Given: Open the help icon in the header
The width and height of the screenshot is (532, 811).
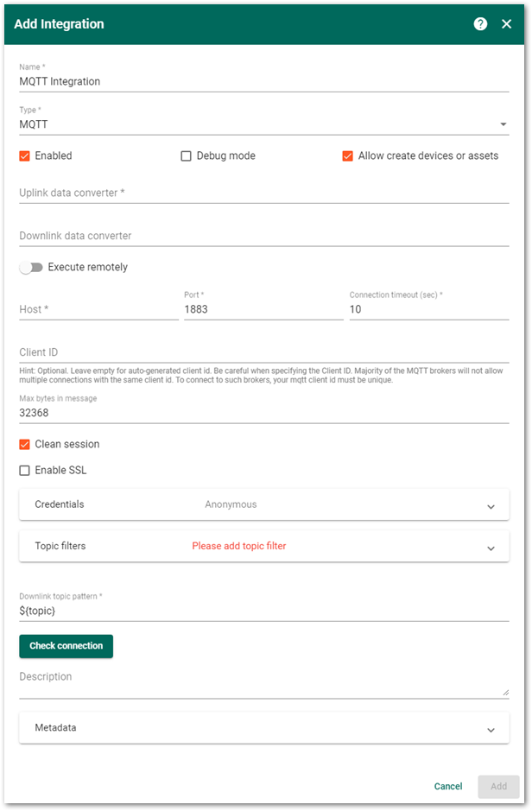Looking at the screenshot, I should (480, 24).
